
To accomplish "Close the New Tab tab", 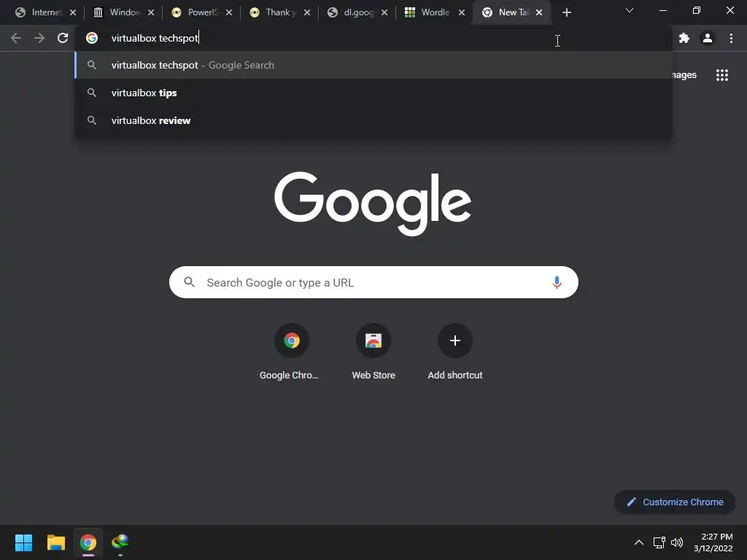I will pyautogui.click(x=539, y=12).
